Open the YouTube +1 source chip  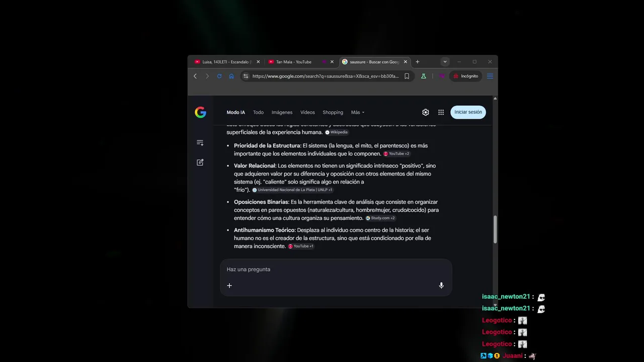(x=301, y=246)
